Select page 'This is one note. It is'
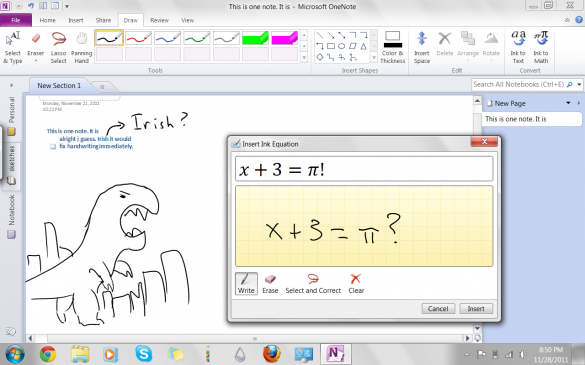 tap(532, 119)
